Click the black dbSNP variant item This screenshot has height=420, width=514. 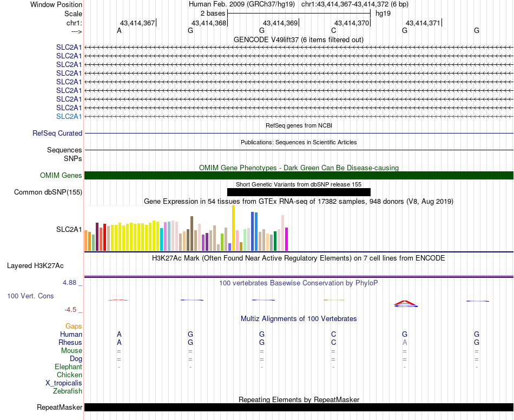click(x=299, y=192)
